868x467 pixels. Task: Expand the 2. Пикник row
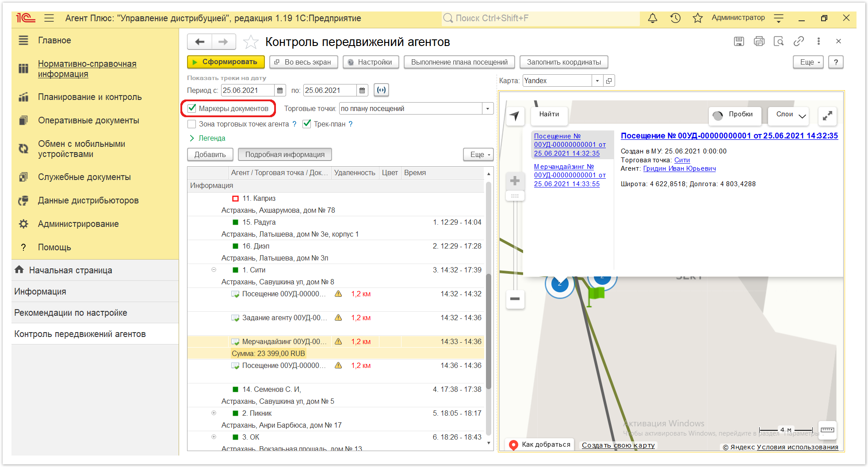pos(214,413)
